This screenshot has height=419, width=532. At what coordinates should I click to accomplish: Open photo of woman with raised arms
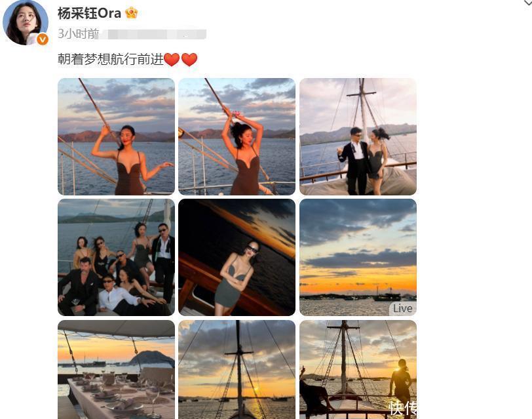click(x=237, y=136)
